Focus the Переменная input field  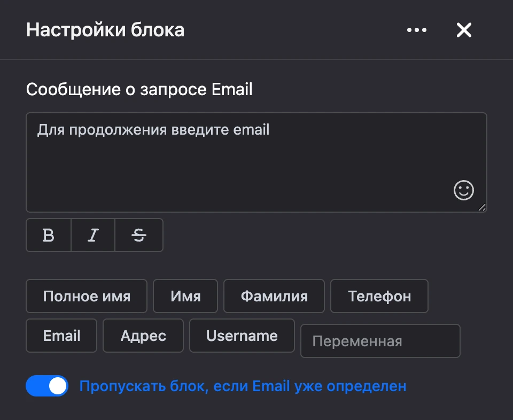tap(380, 341)
